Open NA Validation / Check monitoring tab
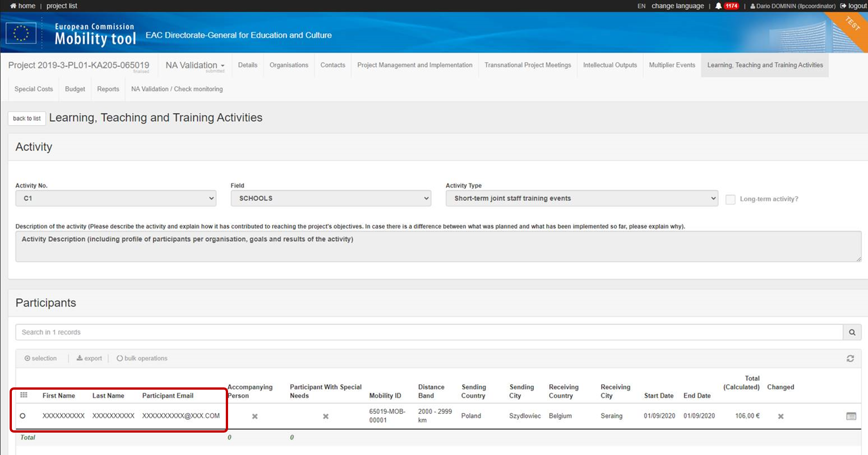Viewport: 868px width, 455px height. (x=177, y=89)
